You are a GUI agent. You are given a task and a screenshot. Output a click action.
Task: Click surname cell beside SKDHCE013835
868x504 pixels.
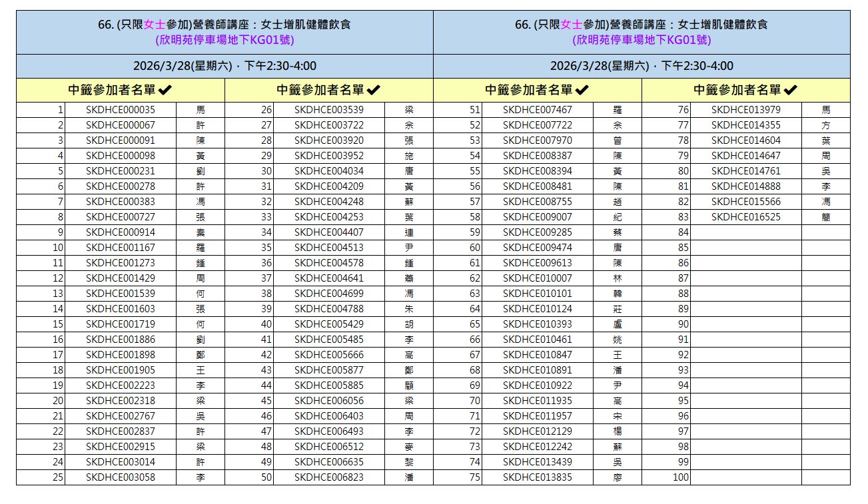618,477
